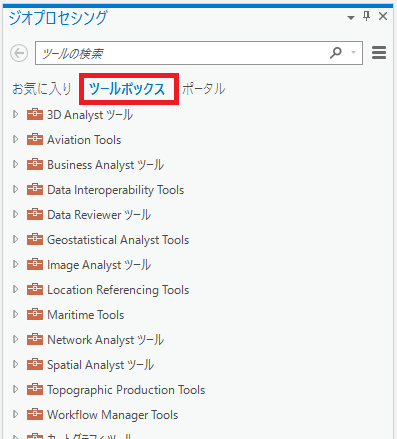Switch to the ツールボックス tab
Screen dimensions: 397x439
coord(127,89)
